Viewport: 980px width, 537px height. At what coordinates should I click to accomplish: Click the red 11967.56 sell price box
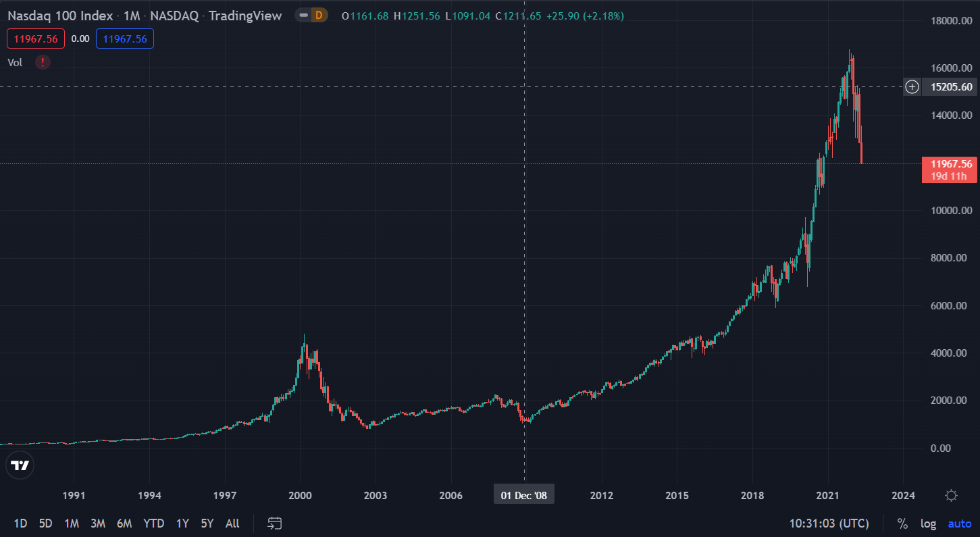coord(36,39)
